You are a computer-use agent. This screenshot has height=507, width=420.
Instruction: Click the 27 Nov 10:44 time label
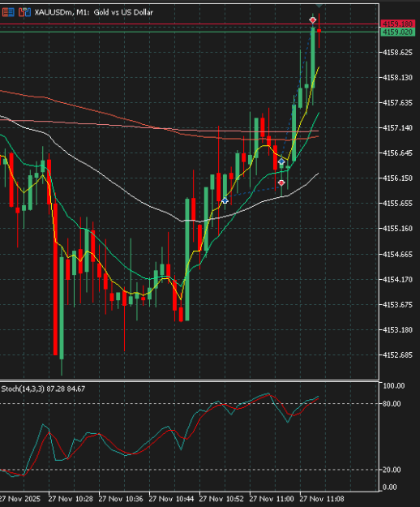point(171,499)
